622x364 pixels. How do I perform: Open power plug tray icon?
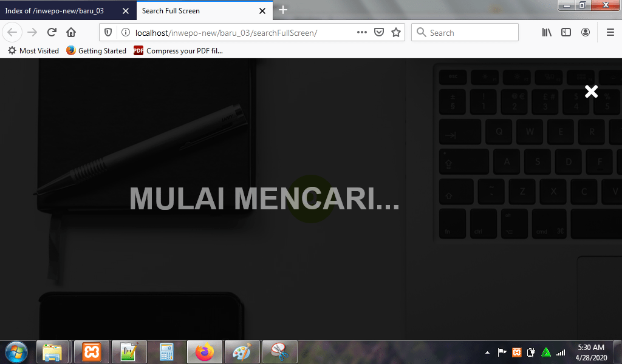pyautogui.click(x=531, y=352)
